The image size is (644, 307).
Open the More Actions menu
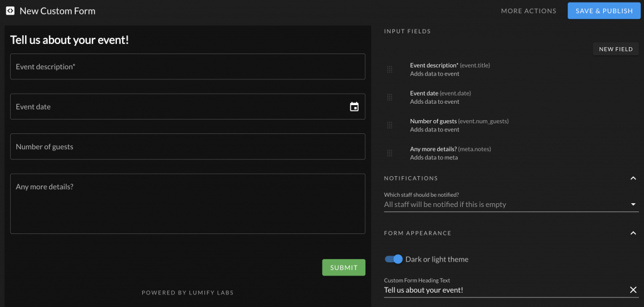point(528,11)
